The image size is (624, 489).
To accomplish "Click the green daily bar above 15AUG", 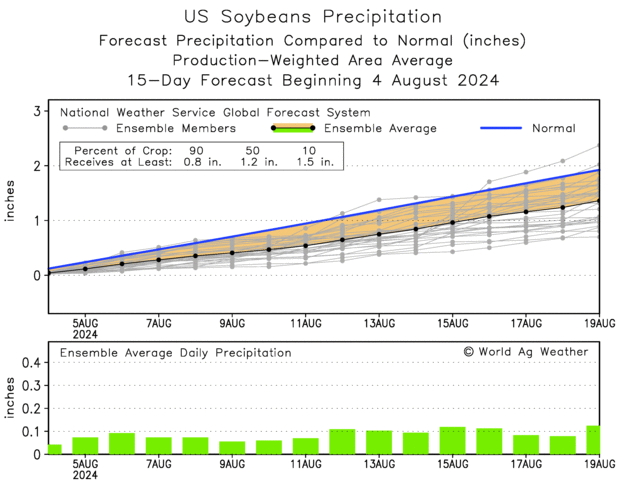I will [x=452, y=440].
